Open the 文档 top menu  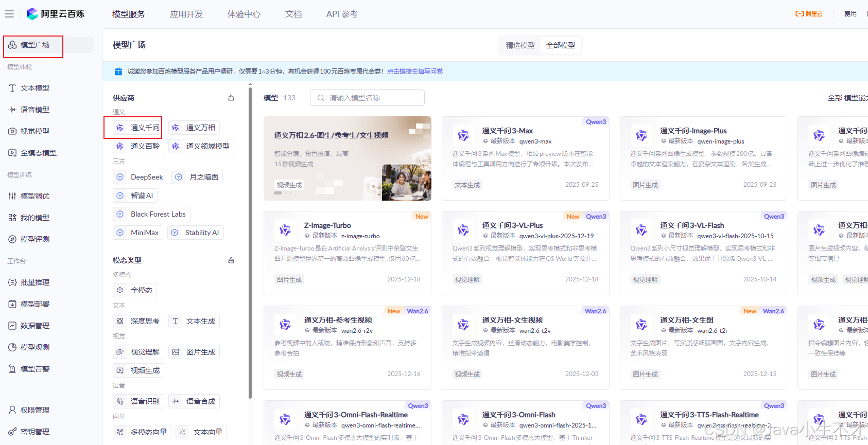pos(293,14)
